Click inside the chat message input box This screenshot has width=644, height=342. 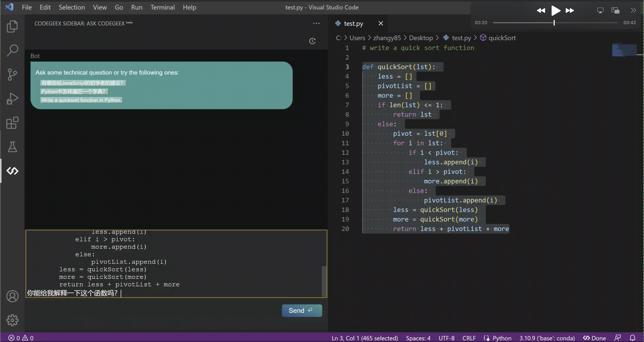[x=175, y=263]
